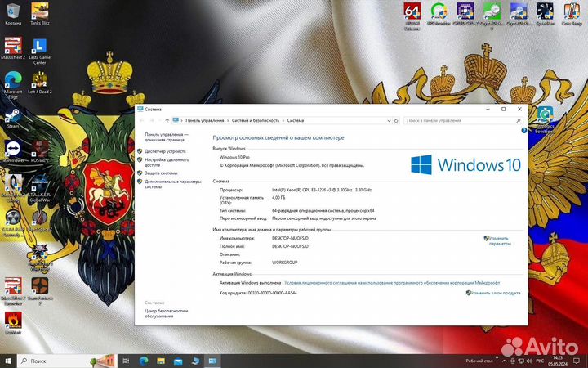Click Рабочий стол toolbar on taskbar
The height and width of the screenshot is (368, 588).
[x=479, y=361]
